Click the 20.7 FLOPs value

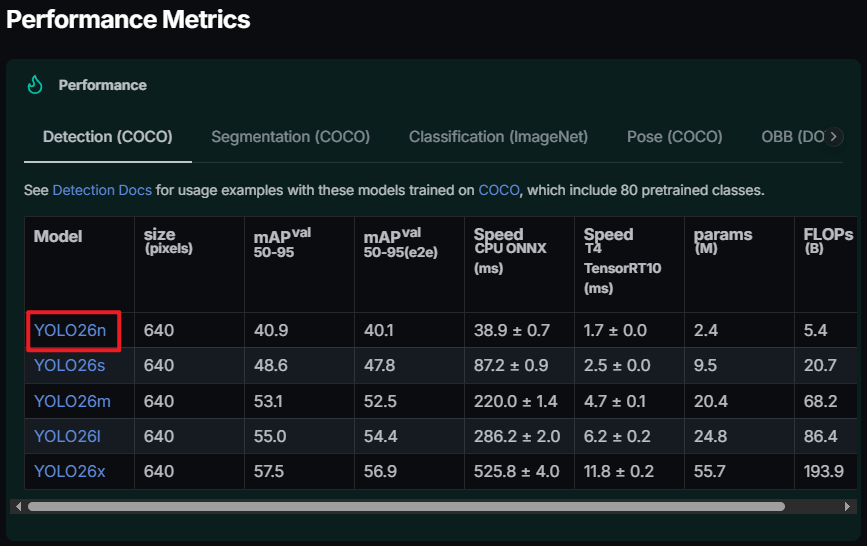point(820,366)
